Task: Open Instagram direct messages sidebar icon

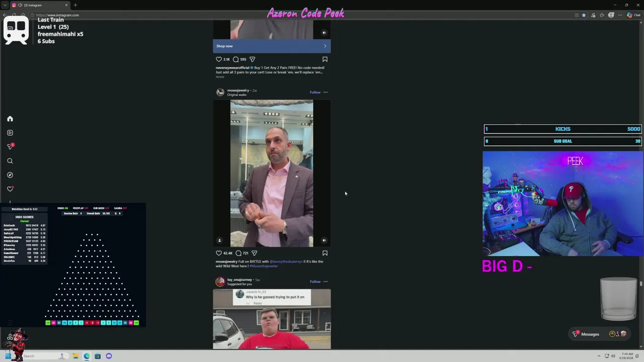Action: tap(10, 146)
